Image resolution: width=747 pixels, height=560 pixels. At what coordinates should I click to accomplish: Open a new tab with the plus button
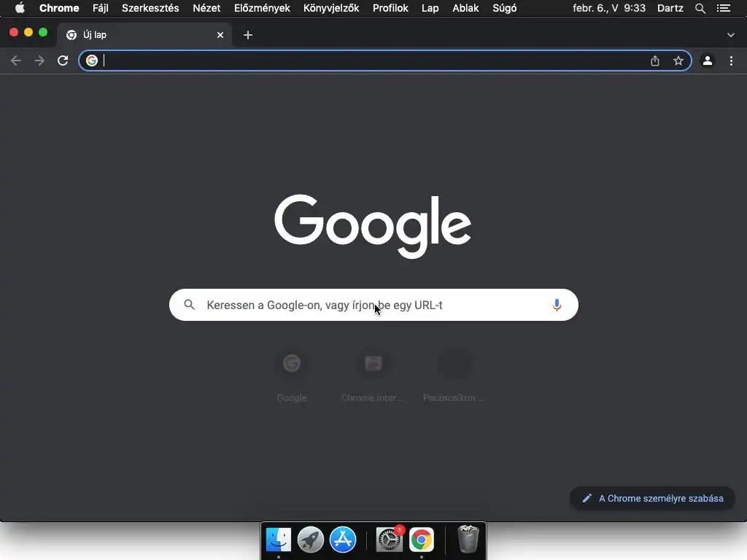(248, 35)
